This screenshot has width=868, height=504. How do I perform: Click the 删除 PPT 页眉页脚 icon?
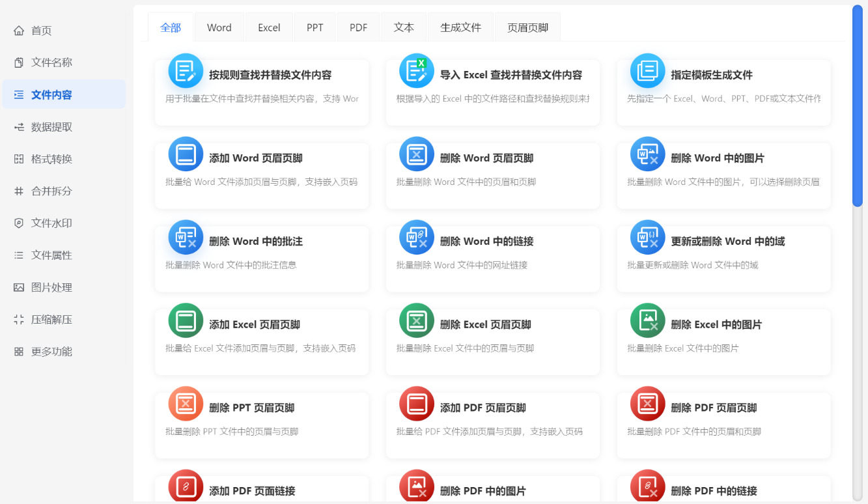(186, 404)
